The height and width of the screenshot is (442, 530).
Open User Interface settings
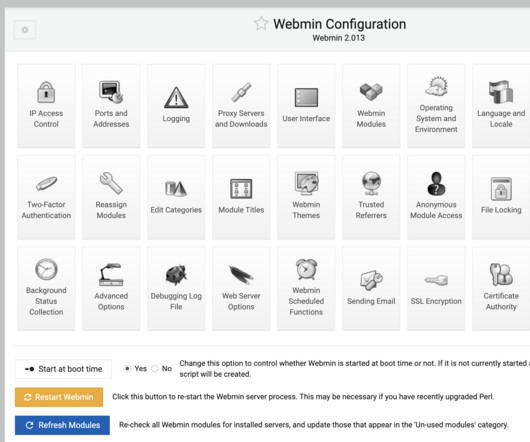[306, 106]
